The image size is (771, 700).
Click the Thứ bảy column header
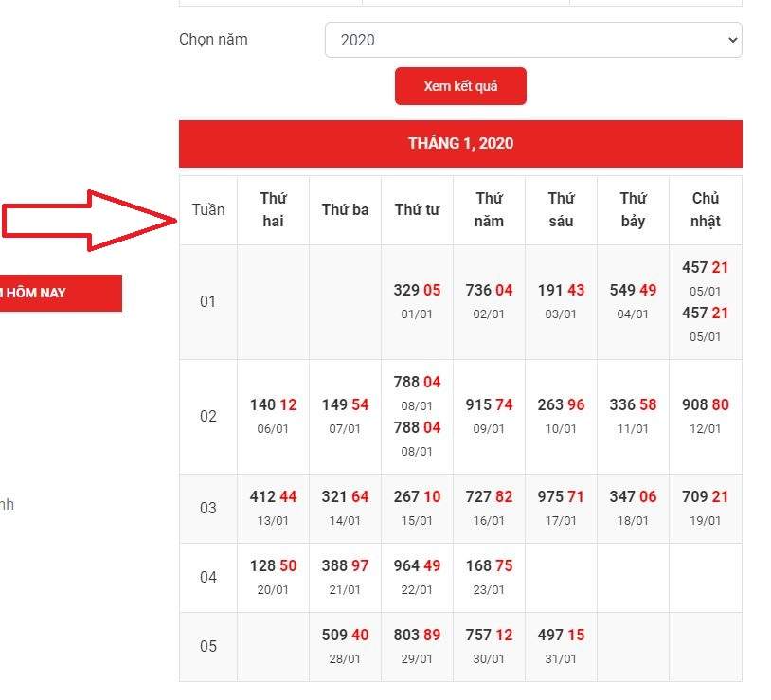click(x=633, y=209)
